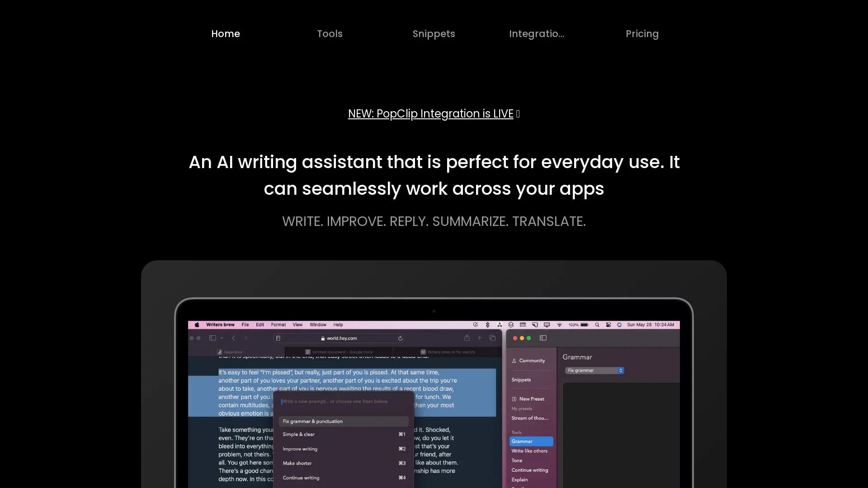Switch to the Untitled document Google Docs tab
The width and height of the screenshot is (868, 488).
click(x=340, y=352)
